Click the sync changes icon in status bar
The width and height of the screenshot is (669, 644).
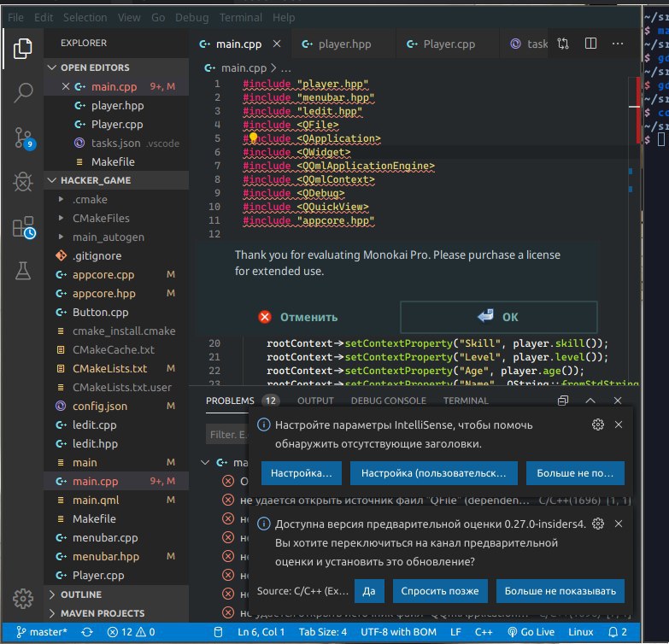pyautogui.click(x=87, y=632)
